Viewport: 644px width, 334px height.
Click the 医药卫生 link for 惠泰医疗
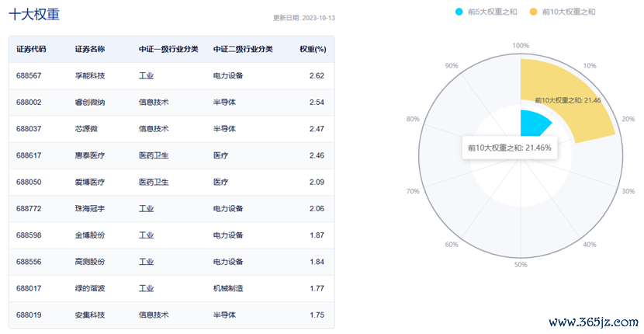(154, 155)
